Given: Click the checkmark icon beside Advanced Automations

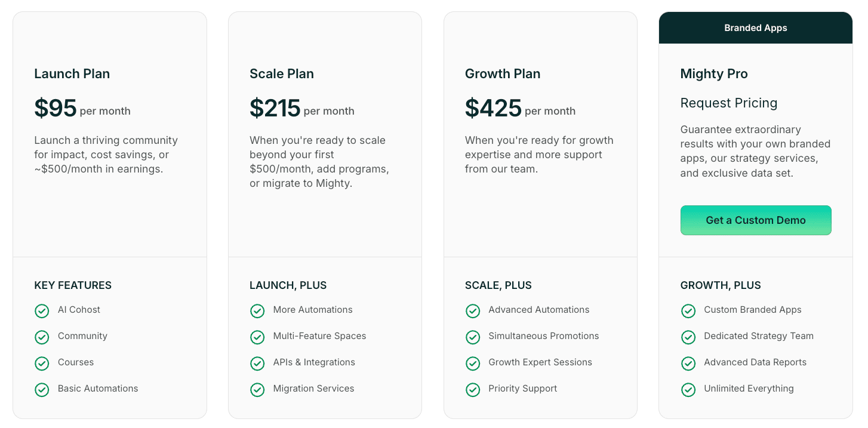Looking at the screenshot, I should pos(473,310).
